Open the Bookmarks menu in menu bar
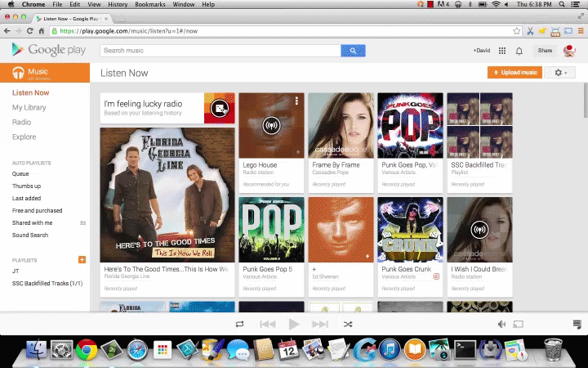Image resolution: width=588 pixels, height=368 pixels. [150, 5]
